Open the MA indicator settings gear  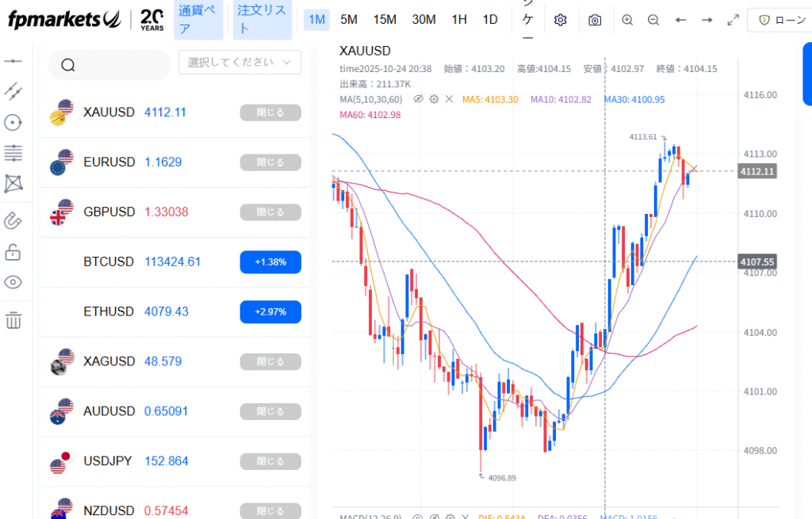434,99
